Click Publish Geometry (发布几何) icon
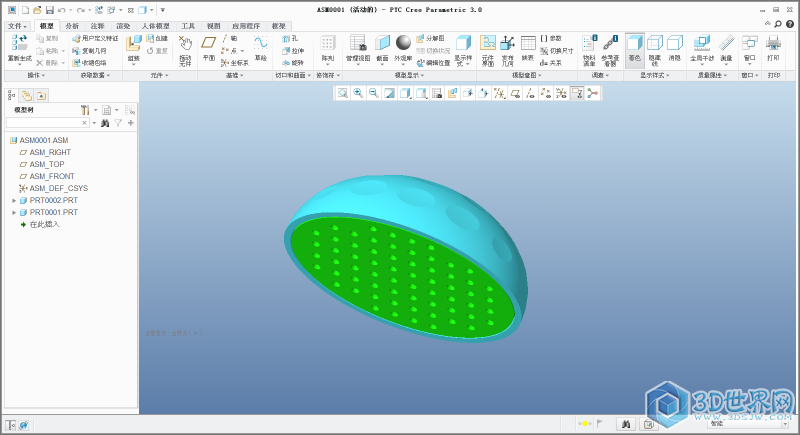The width and height of the screenshot is (800, 435). point(507,43)
